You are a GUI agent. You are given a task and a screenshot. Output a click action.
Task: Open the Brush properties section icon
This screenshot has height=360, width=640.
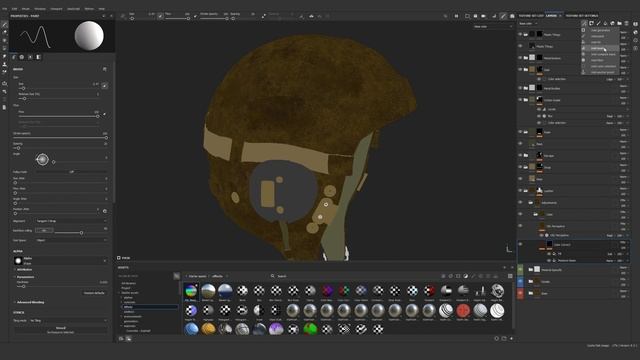click(14, 57)
